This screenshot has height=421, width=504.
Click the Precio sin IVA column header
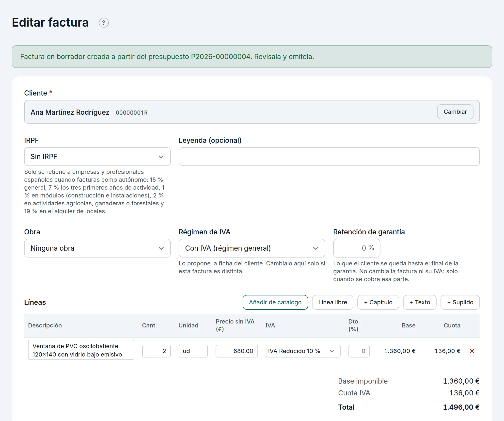(x=235, y=325)
